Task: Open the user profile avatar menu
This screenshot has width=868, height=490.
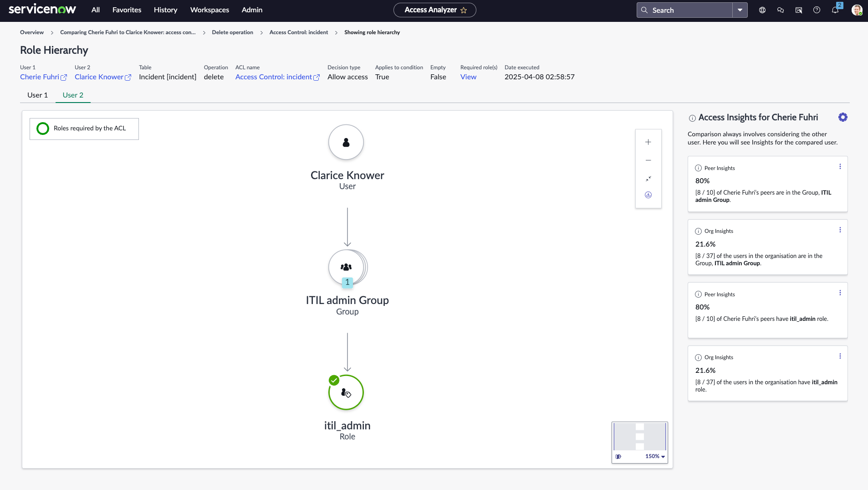Action: tap(857, 10)
